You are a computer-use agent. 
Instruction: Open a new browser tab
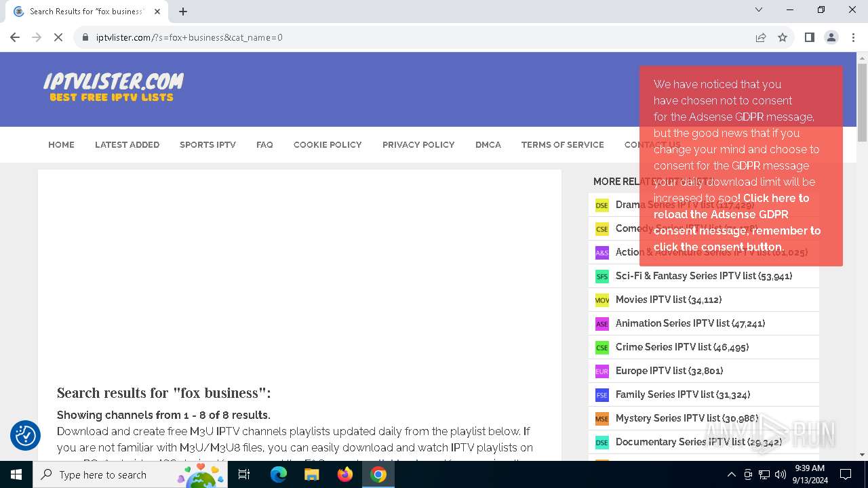183,11
